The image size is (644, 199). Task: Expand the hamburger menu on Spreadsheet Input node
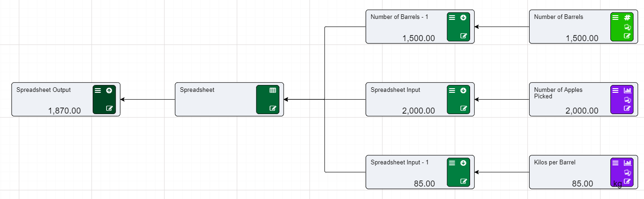(x=452, y=90)
